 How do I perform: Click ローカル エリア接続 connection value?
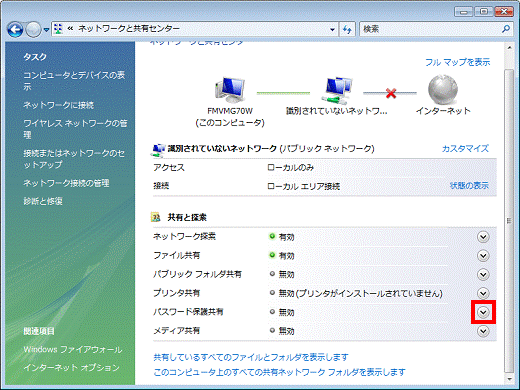click(304, 186)
